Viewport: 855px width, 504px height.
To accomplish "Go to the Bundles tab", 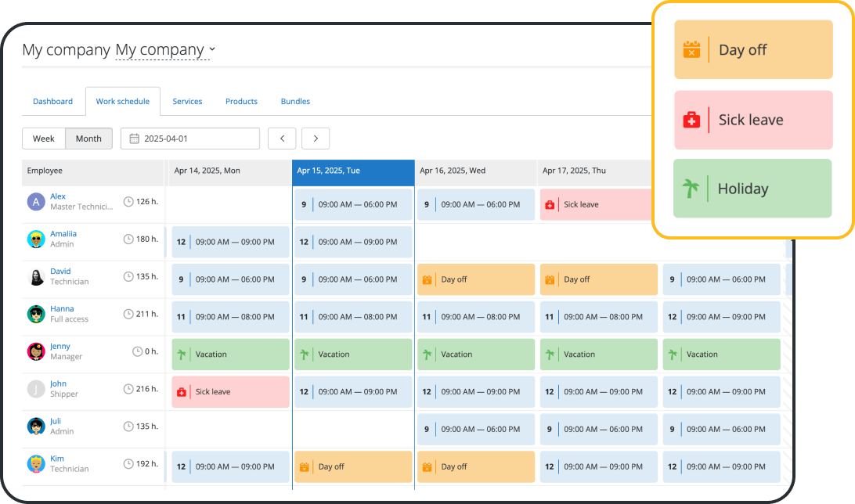I will point(295,101).
